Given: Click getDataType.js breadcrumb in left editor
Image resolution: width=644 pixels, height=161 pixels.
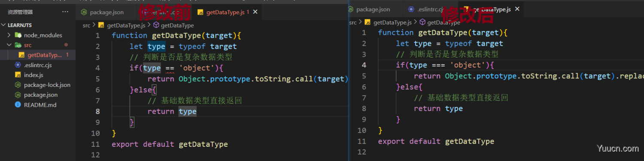Looking at the screenshot, I should pos(126,25).
